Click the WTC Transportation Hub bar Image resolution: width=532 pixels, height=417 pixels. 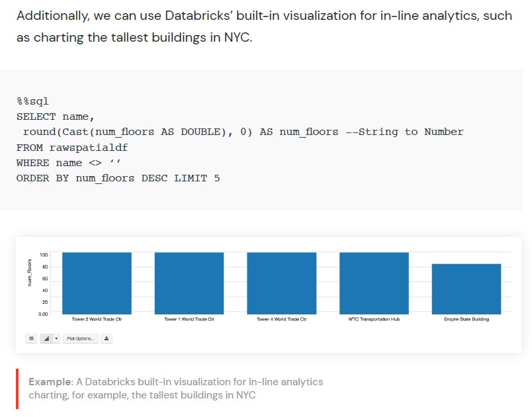point(374,283)
